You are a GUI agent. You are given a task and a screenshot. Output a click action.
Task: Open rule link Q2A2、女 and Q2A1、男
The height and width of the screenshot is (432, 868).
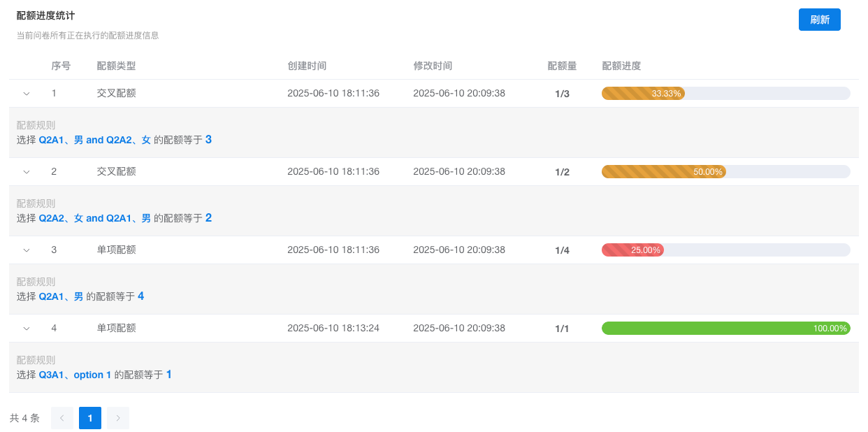pyautogui.click(x=94, y=218)
